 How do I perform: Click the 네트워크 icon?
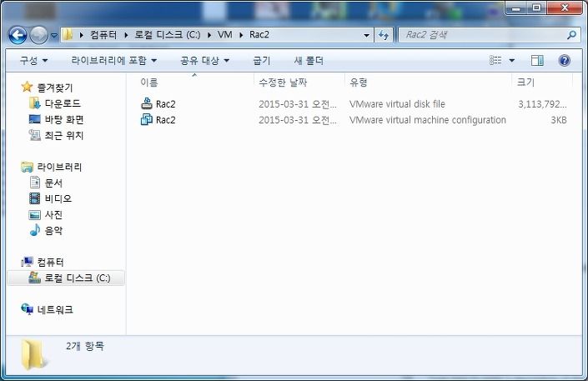(x=27, y=309)
